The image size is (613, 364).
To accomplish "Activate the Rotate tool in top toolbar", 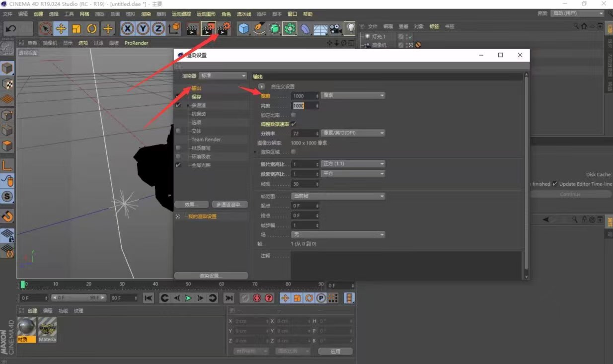I will click(91, 29).
